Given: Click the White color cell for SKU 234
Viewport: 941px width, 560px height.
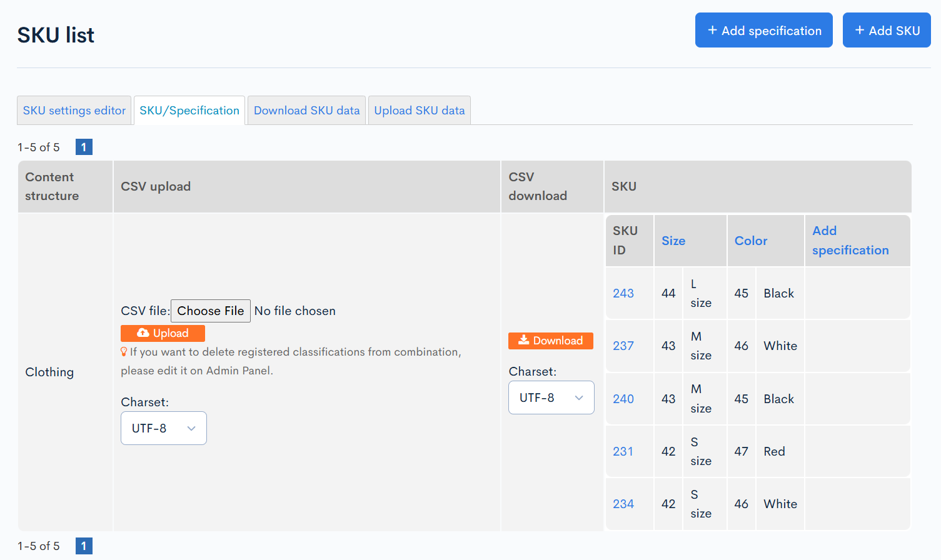Looking at the screenshot, I should (780, 504).
